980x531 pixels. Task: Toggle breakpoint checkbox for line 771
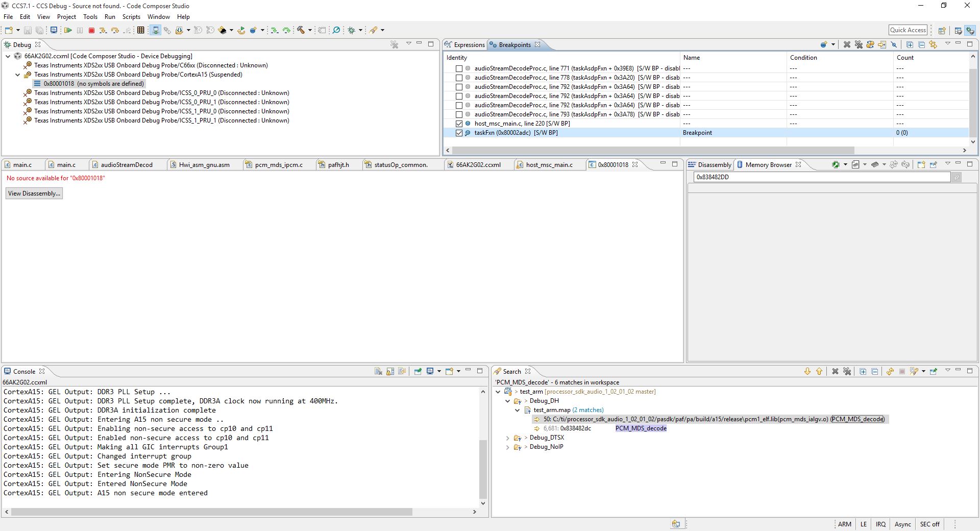pyautogui.click(x=459, y=68)
